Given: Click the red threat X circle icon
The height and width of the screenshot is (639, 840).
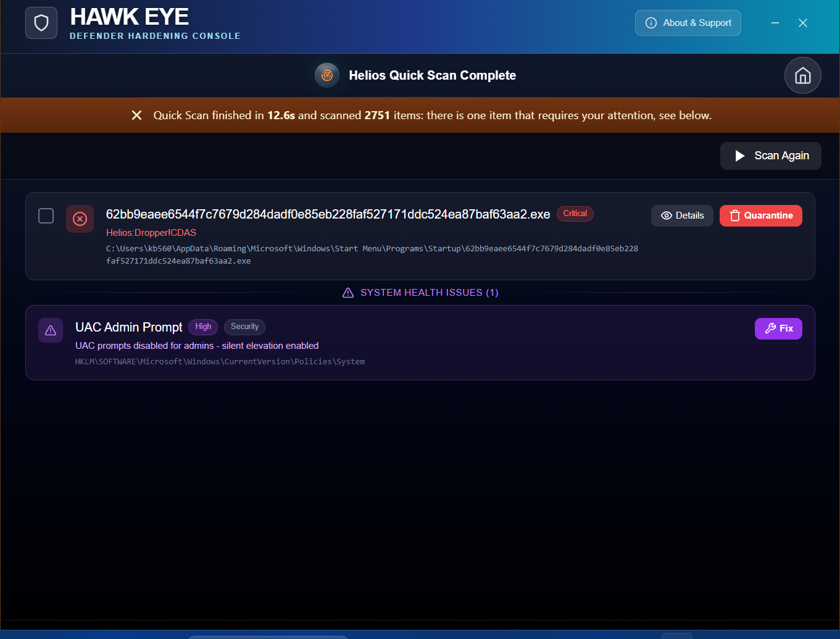Looking at the screenshot, I should point(80,219).
